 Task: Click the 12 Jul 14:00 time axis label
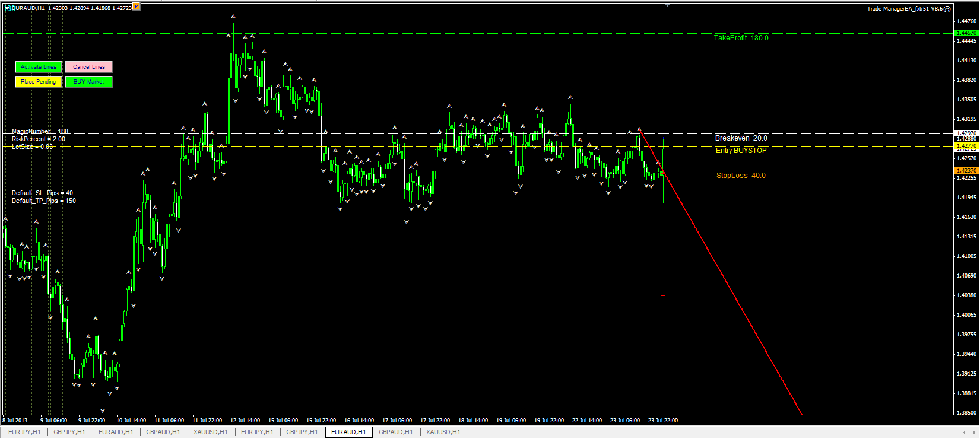245,421
